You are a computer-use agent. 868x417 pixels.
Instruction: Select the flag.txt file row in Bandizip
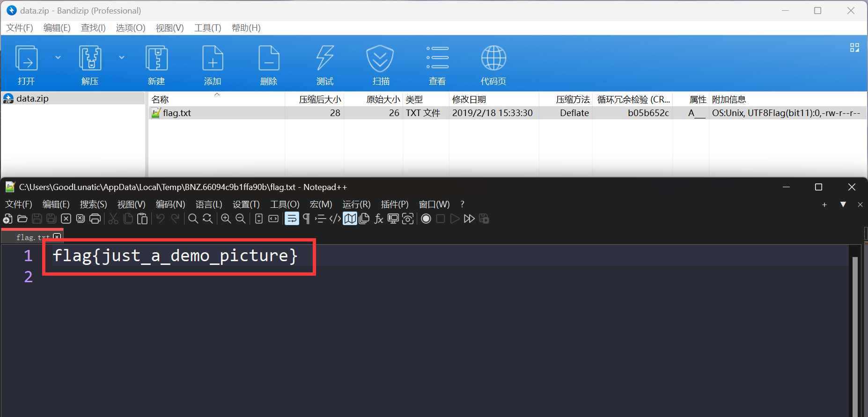[x=508, y=113]
